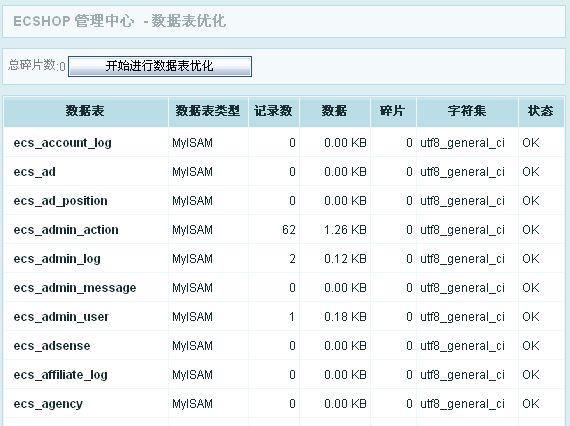Click the ecs_agency table name
Viewport: 570px width, 426px height.
tap(48, 404)
